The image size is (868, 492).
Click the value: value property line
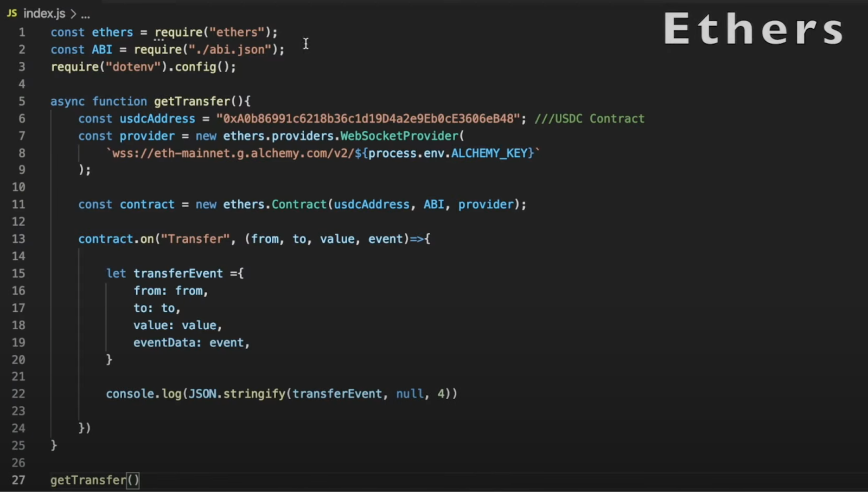[178, 325]
